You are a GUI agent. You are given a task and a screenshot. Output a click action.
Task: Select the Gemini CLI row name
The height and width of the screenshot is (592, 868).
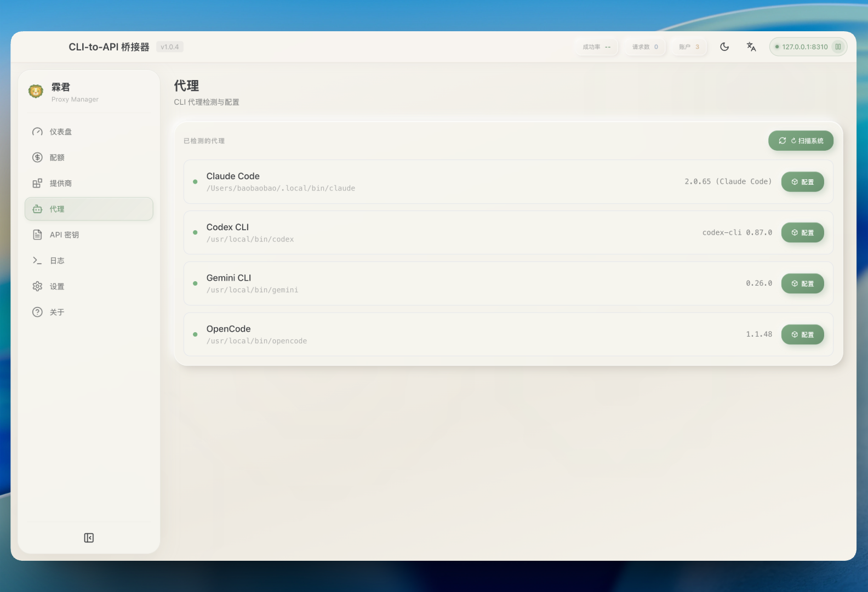[x=229, y=278]
